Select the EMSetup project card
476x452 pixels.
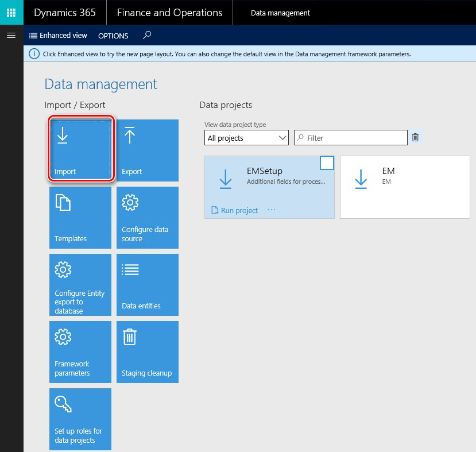tap(269, 187)
